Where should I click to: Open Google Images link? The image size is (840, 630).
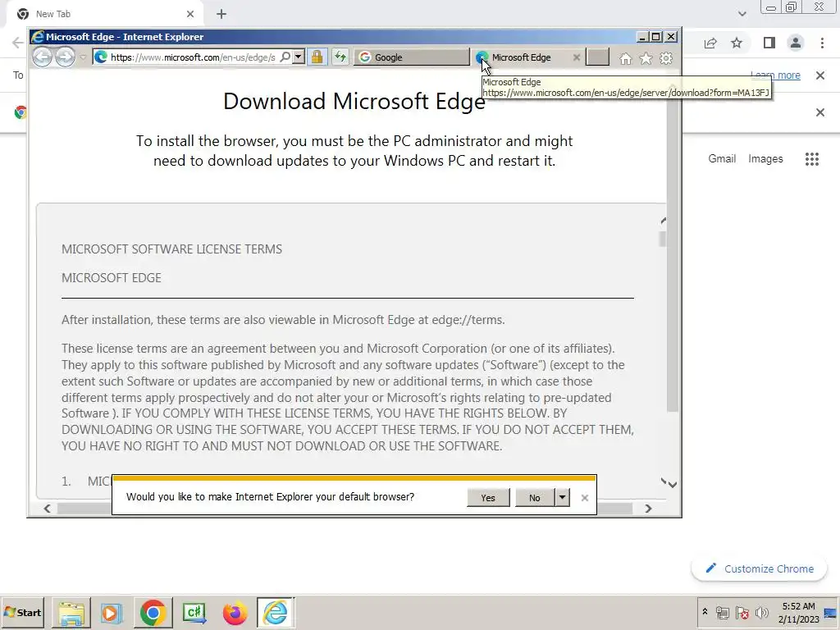click(x=765, y=158)
